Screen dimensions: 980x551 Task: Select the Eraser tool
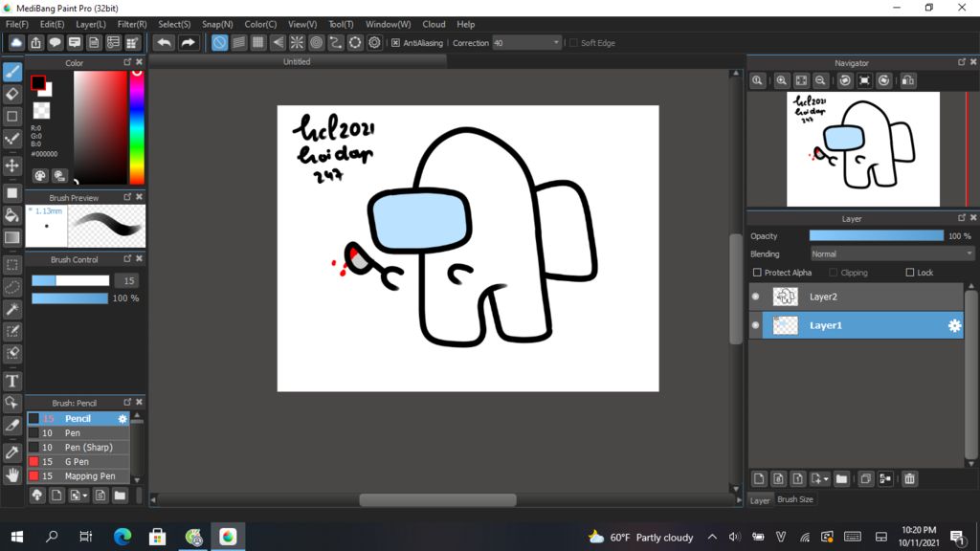(12, 95)
